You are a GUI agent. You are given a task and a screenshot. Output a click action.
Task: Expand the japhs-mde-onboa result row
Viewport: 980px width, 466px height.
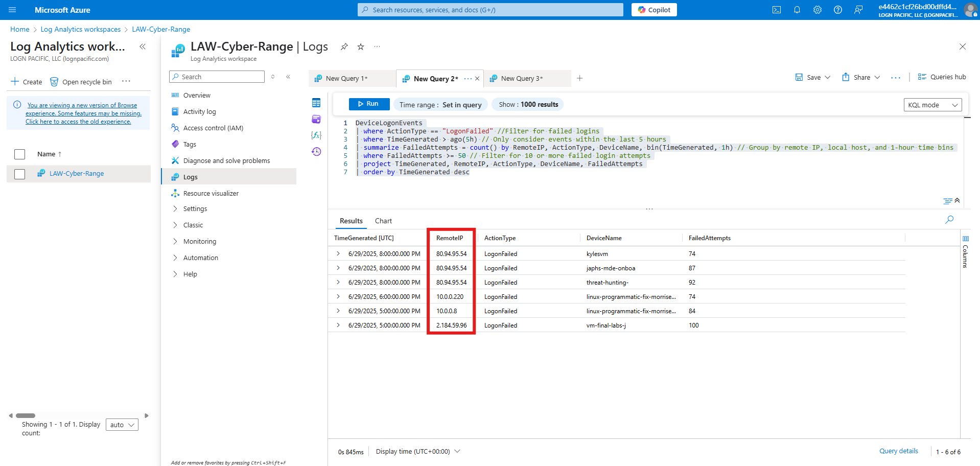point(338,268)
